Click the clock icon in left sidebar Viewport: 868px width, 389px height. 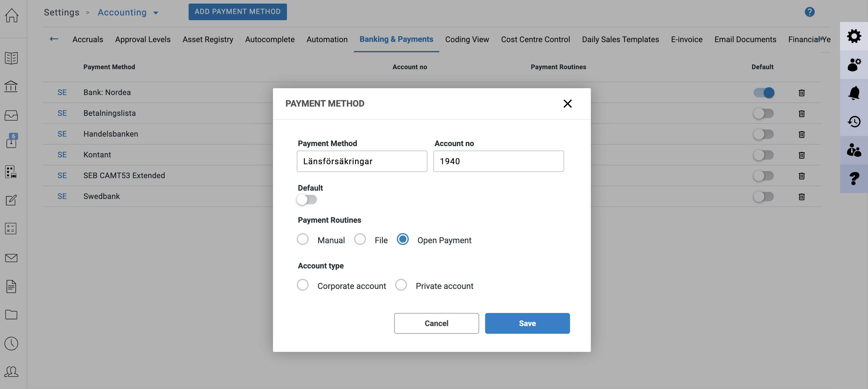coord(11,343)
